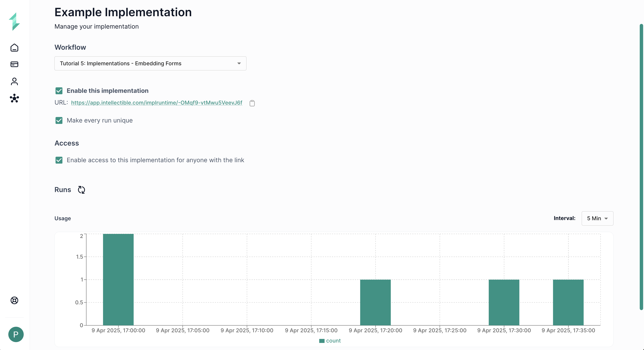Screen dimensions: 644x350
Task: Click the 9 Apr 2025, 17:05:00 axis label
Action: [x=182, y=330]
